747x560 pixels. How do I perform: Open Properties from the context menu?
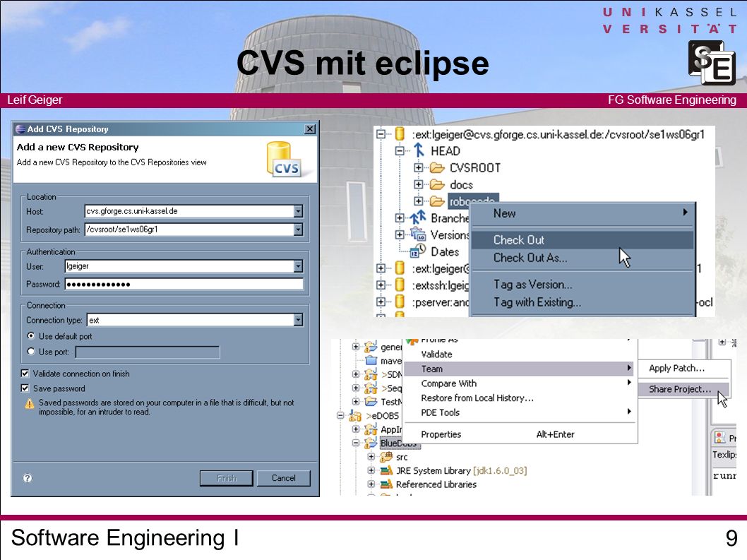[x=520, y=434]
